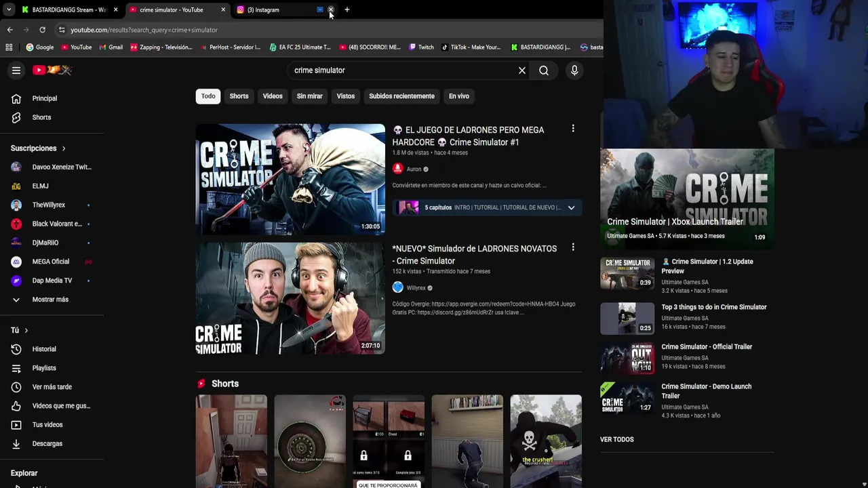Image resolution: width=868 pixels, height=488 pixels.
Task: Click the magnifier search button
Action: (544, 70)
